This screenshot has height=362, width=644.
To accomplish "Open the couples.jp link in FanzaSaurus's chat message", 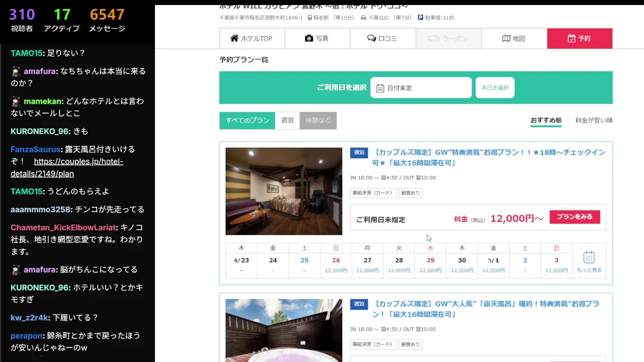I will (x=66, y=167).
